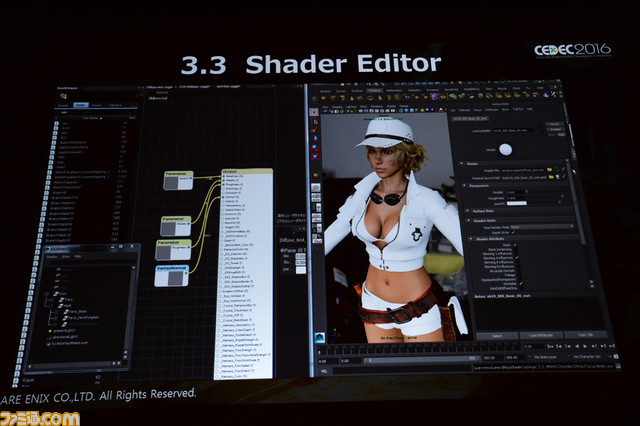Expand the Root node in Outliner window
This screenshot has height=426, width=640.
[47, 293]
